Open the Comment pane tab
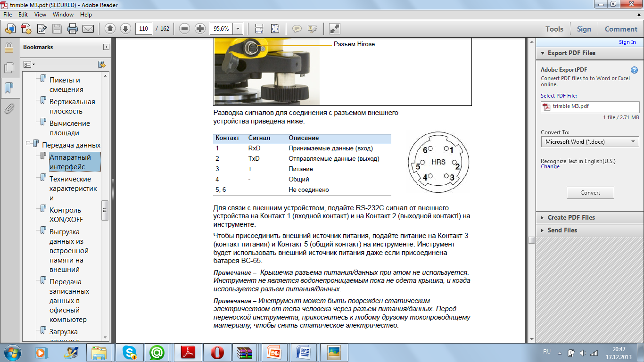This screenshot has width=644, height=362. 621,29
